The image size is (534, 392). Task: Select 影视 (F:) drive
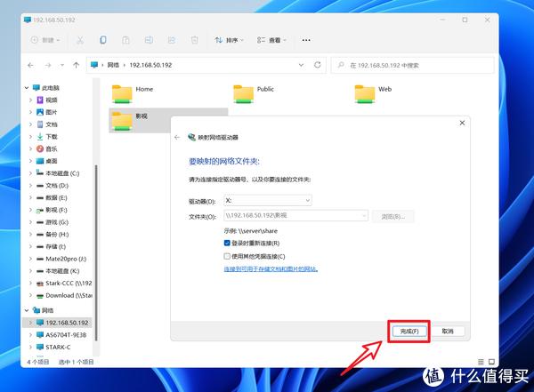point(56,210)
